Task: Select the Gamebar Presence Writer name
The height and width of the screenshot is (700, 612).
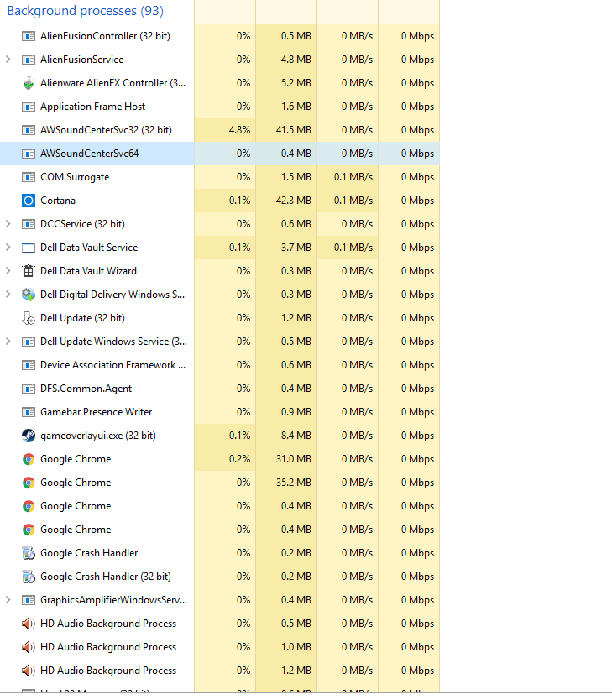Action: coord(97,412)
